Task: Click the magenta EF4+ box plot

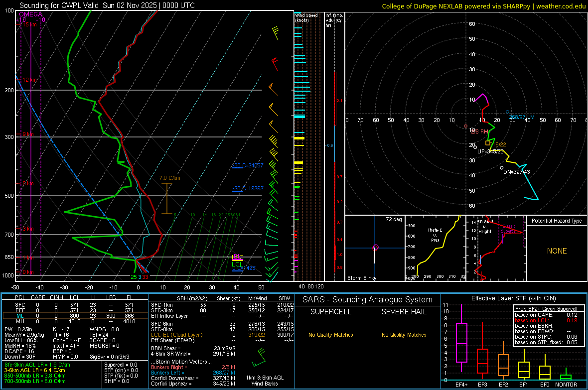Action: pyautogui.click(x=461, y=339)
